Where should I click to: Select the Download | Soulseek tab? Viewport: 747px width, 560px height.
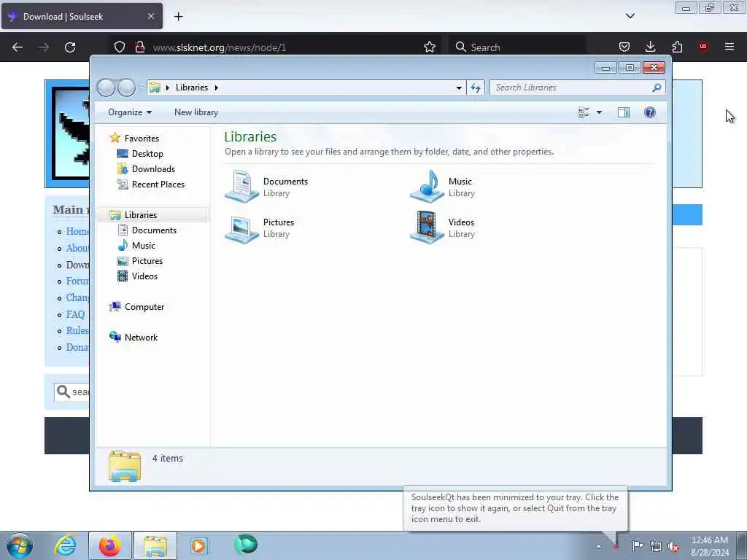[82, 16]
